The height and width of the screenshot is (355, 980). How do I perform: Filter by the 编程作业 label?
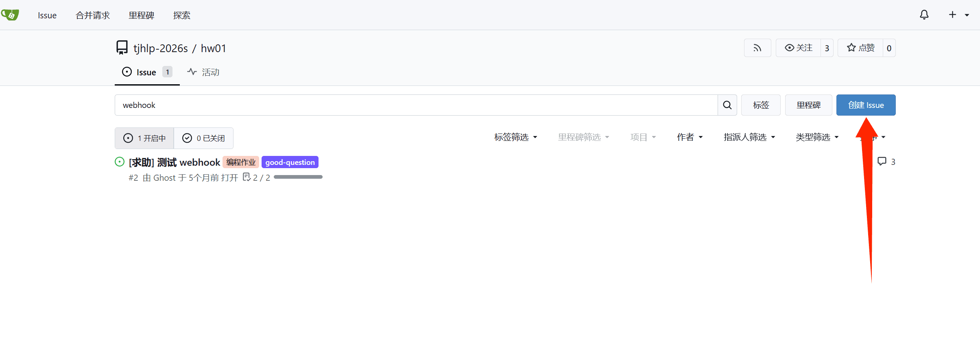coord(241,162)
